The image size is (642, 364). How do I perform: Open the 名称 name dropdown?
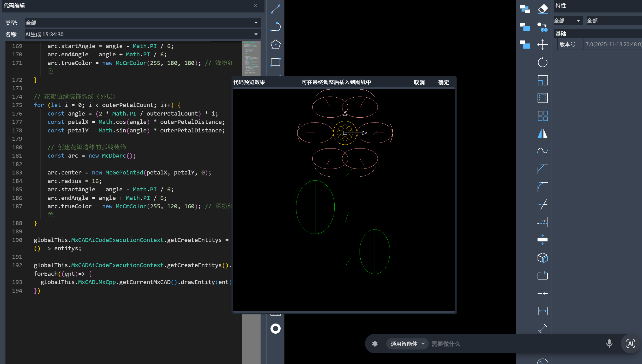click(x=142, y=34)
